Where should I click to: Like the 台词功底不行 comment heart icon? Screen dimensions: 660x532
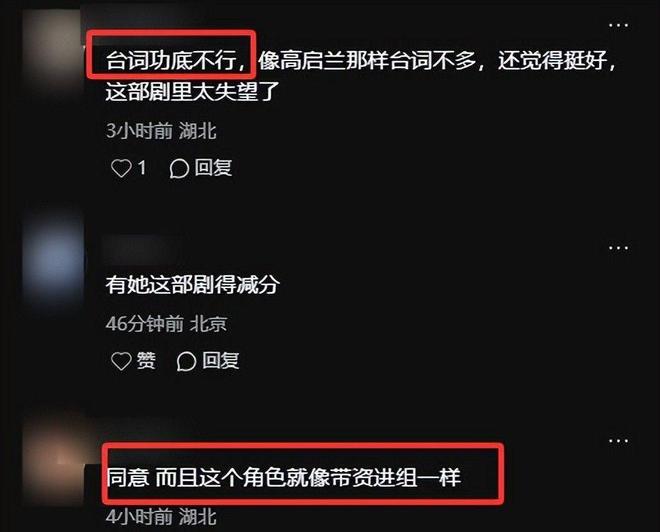[121, 168]
